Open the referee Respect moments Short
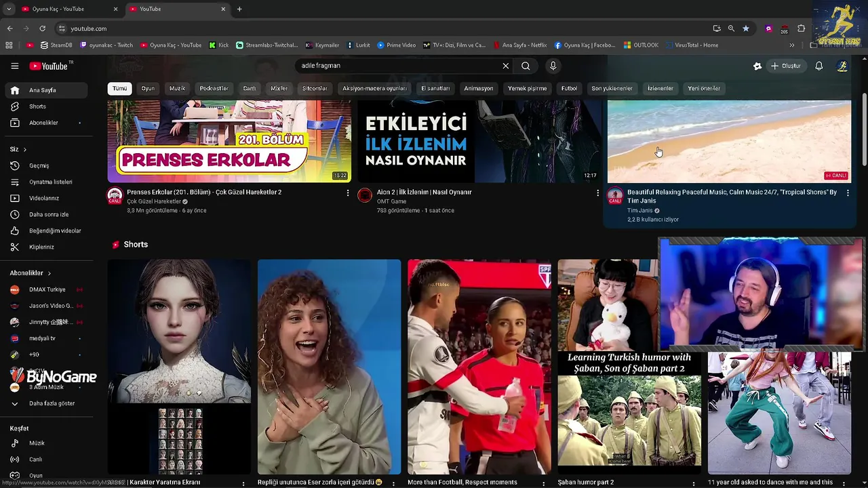Viewport: 868px width, 488px height. 479,367
